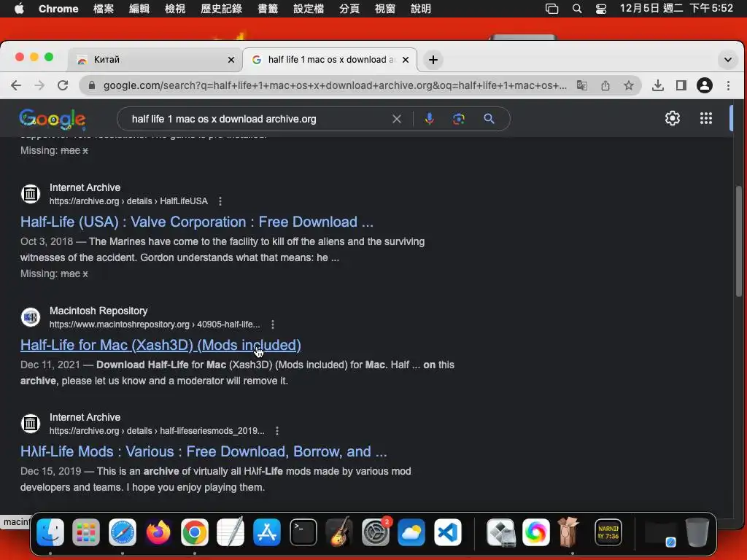747x560 pixels.
Task: Open Terminal in the Dock
Action: pos(303,532)
